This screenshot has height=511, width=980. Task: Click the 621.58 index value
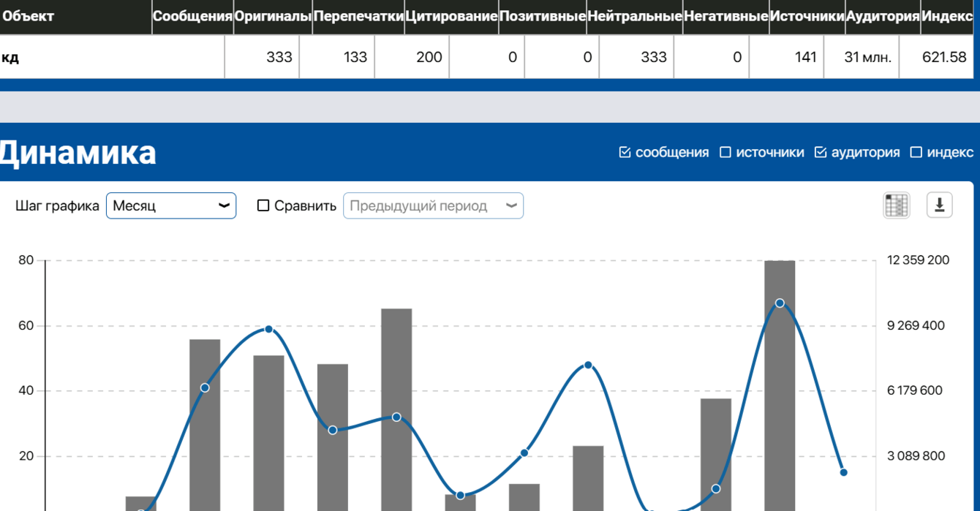tap(944, 57)
